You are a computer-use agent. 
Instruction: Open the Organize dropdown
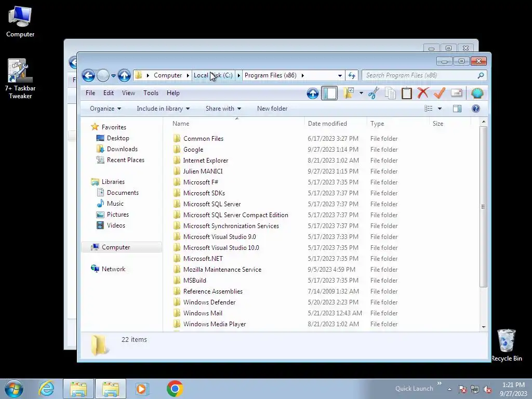[x=105, y=109]
